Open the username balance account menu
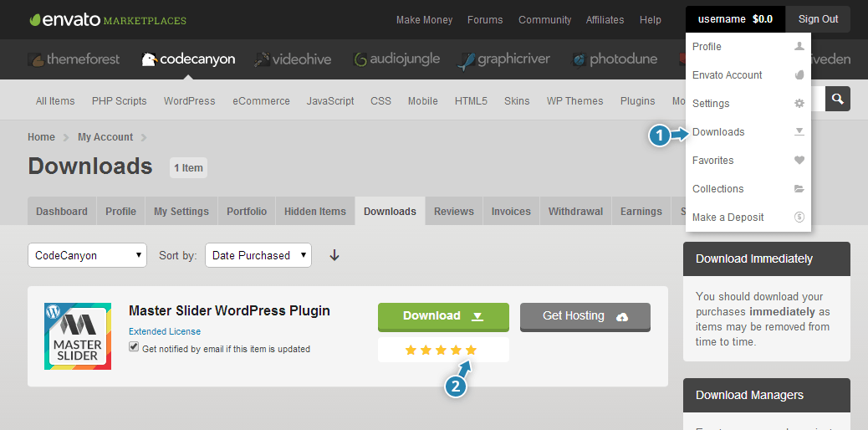The height and width of the screenshot is (430, 868). 735,18
